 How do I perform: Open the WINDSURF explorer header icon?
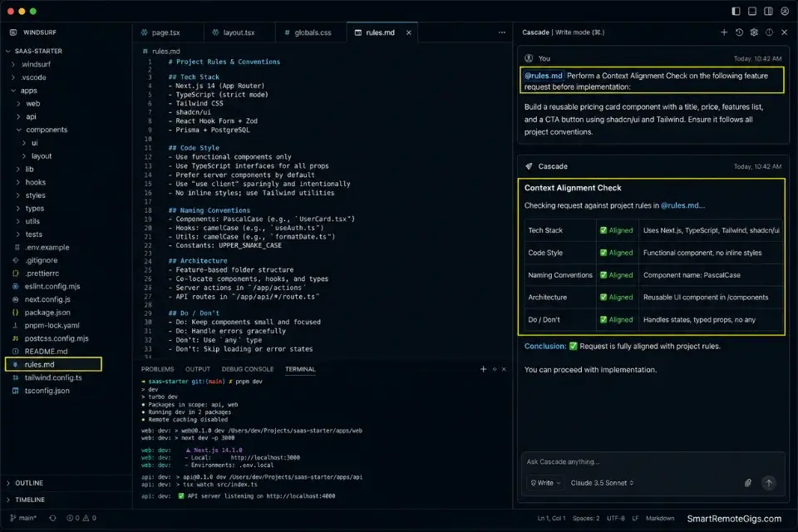(x=13, y=32)
